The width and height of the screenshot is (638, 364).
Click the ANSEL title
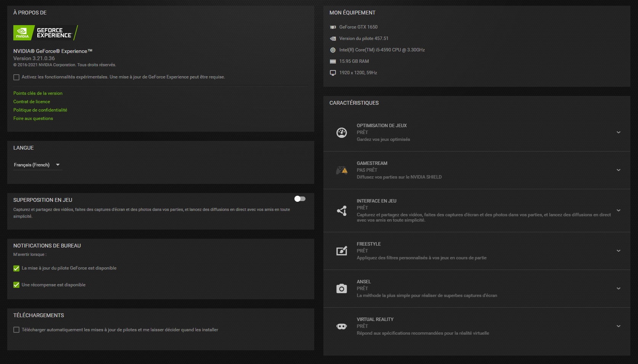tap(364, 282)
